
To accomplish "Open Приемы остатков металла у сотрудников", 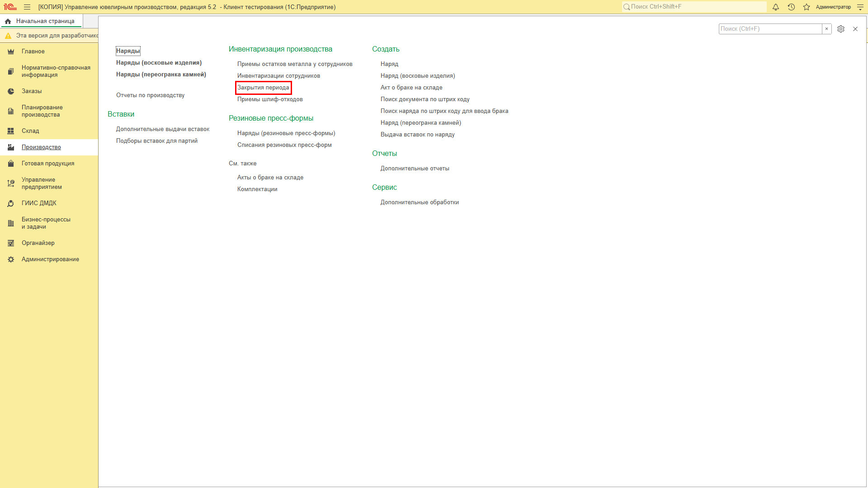I will (x=295, y=64).
